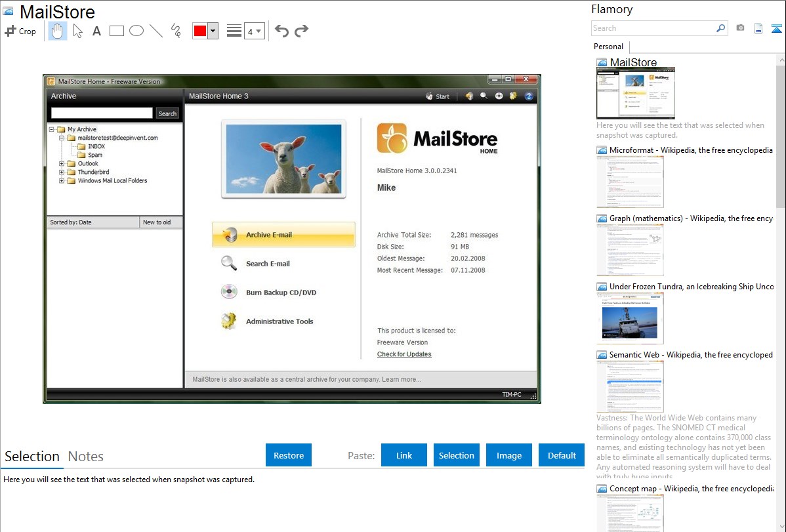Open the Microformat Wikipedia snapshot thumbnail

click(x=630, y=182)
